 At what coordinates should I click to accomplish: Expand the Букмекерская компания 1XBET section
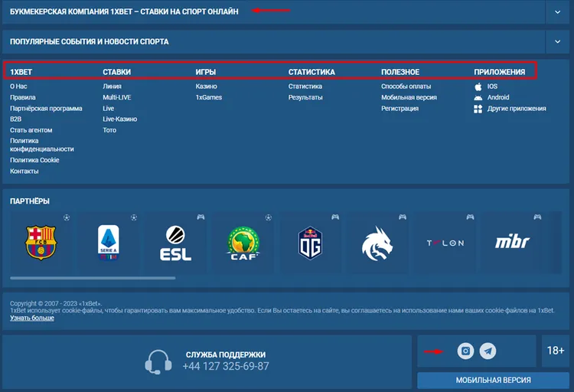[557, 11]
